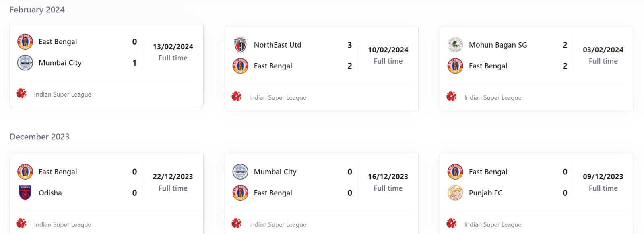
Task: Select the Mohun Bagan SG team name
Action: (x=497, y=45)
